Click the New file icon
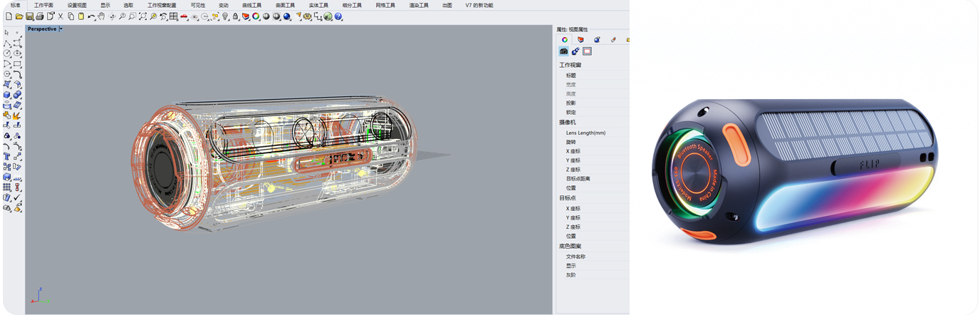 pos(9,16)
